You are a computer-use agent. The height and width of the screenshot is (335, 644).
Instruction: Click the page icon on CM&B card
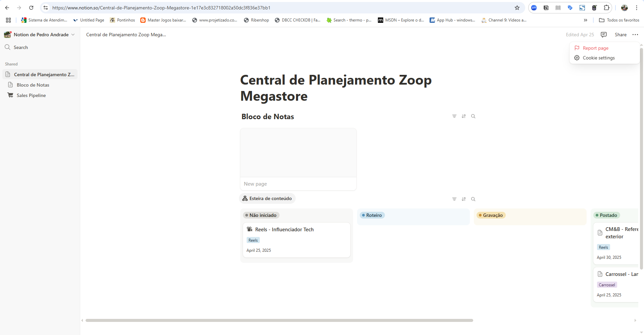(600, 233)
